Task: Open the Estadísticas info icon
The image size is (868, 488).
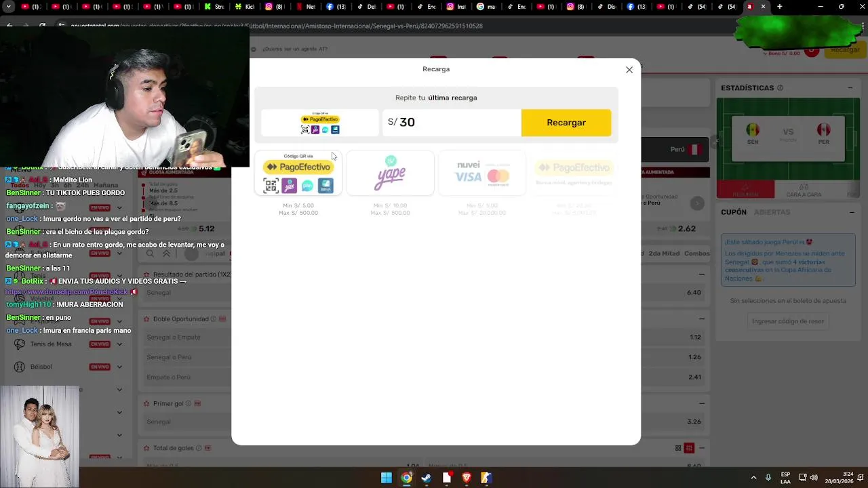Action: pos(780,88)
